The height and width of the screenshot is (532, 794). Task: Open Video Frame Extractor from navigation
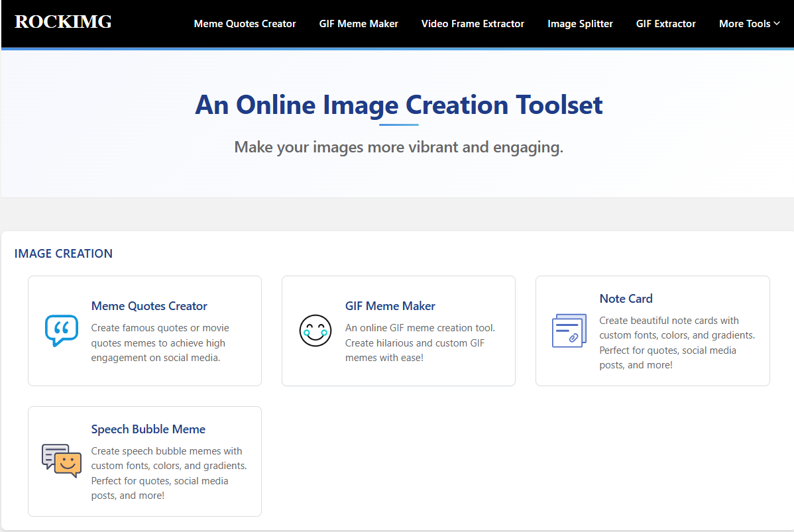473,23
